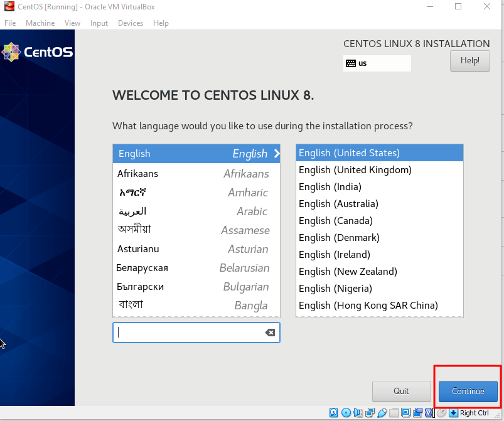This screenshot has height=421, width=504.
Task: Click the Quit button
Action: 402,391
